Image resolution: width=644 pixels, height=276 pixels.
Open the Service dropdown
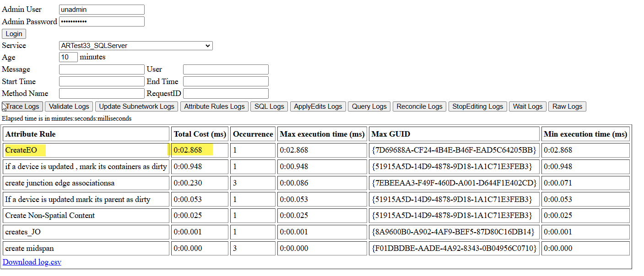135,45
